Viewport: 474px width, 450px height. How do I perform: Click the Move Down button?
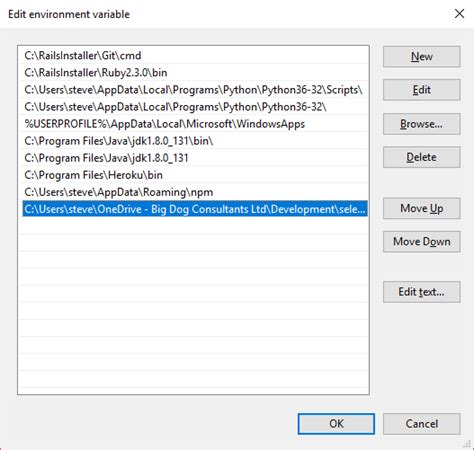click(x=422, y=242)
